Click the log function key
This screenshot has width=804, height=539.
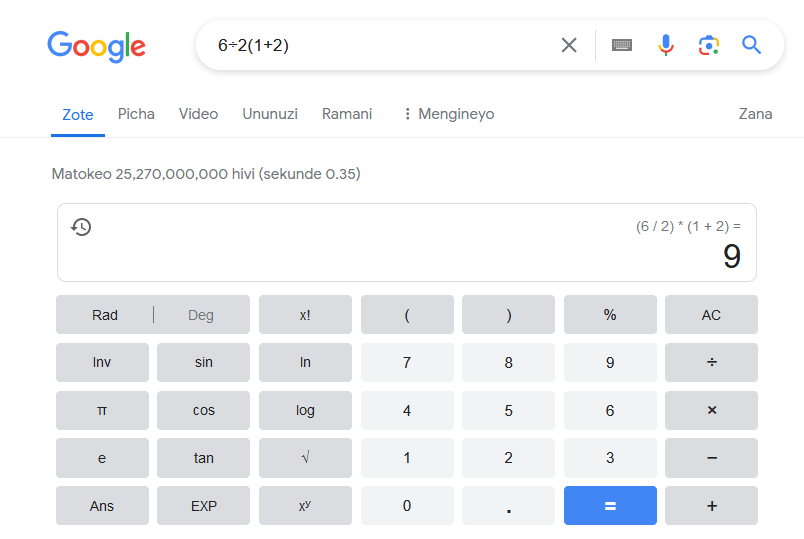pos(305,410)
